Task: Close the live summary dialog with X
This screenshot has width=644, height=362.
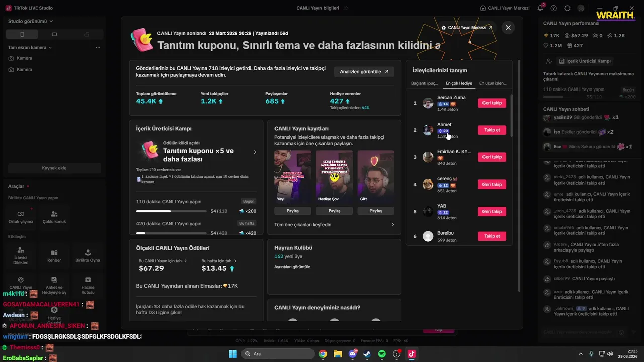Action: pyautogui.click(x=508, y=28)
